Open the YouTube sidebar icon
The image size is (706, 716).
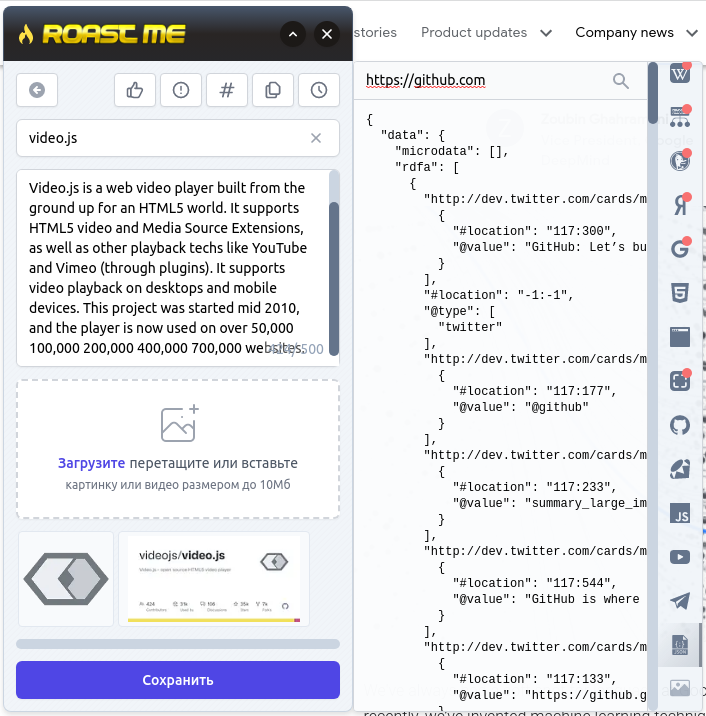coord(680,557)
